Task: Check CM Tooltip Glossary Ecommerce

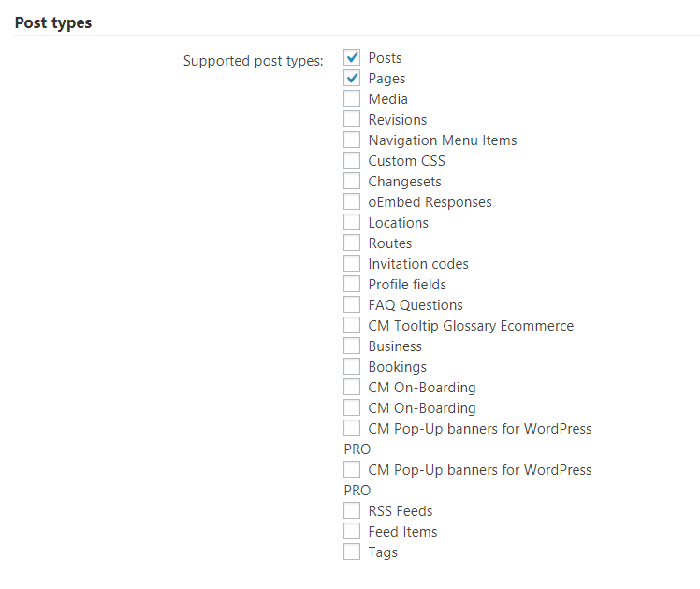Action: [352, 326]
